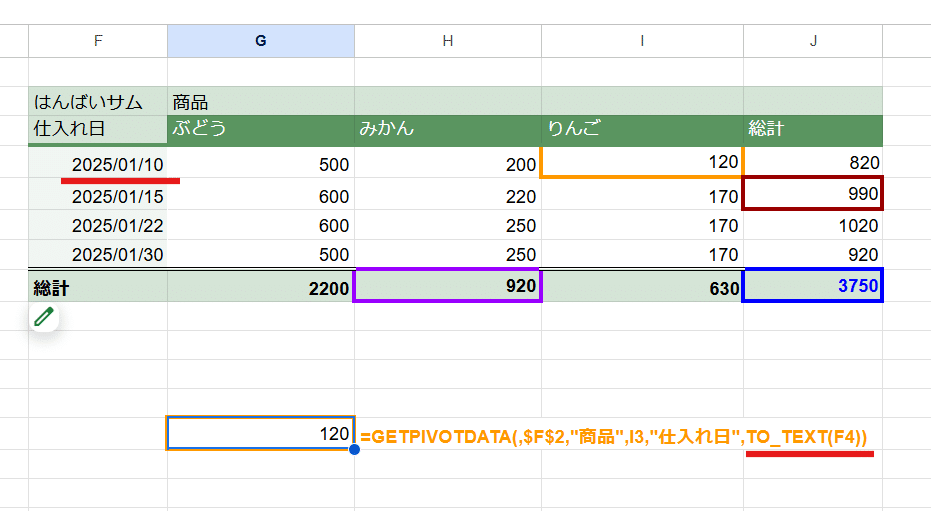Click the ぶどう grand total 2200
The width and height of the screenshot is (931, 511).
(261, 287)
